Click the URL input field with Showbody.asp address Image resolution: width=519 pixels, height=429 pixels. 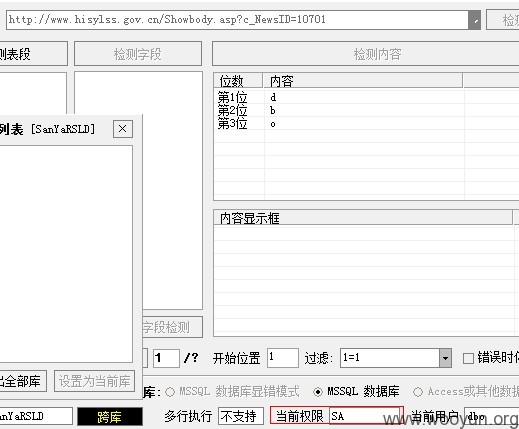pos(237,20)
